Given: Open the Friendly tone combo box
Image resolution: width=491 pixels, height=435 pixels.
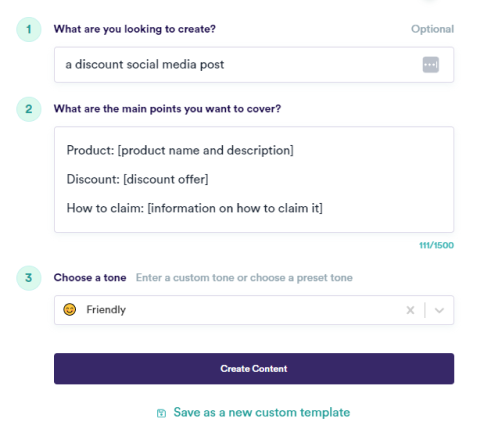Looking at the screenshot, I should [x=254, y=310].
